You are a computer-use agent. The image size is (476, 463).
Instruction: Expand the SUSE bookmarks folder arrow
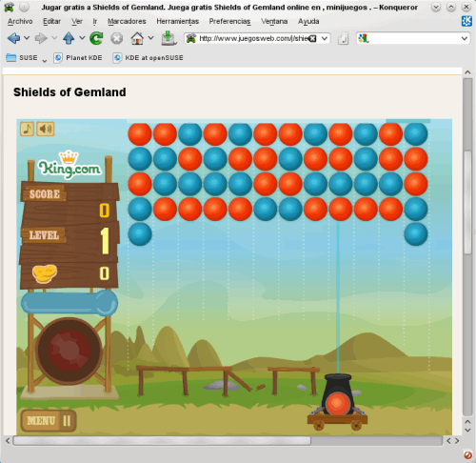[45, 60]
